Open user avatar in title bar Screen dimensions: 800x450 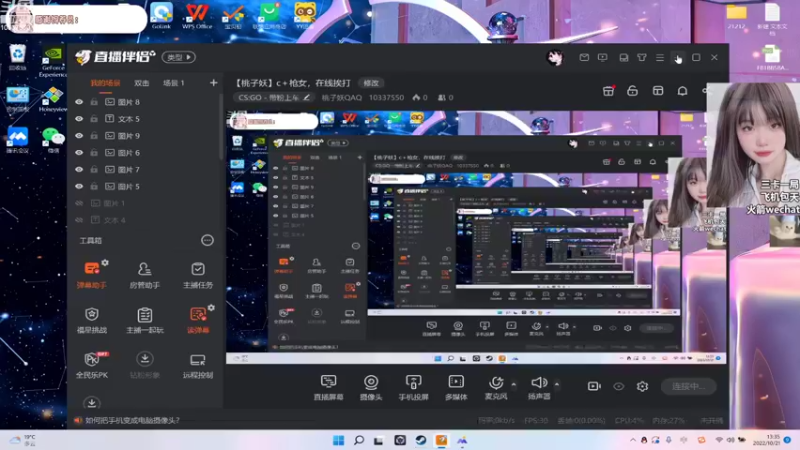pos(555,58)
